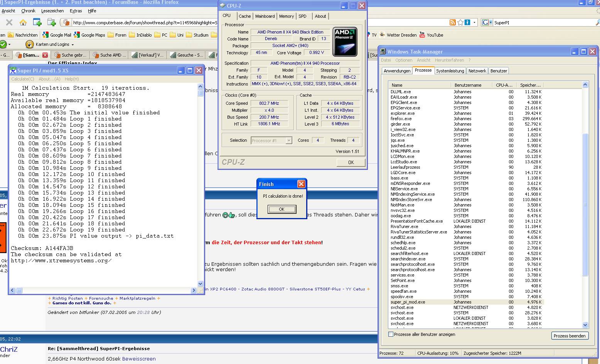
Task: Open the Suche AMD ... Firefox tab
Action: (x=110, y=55)
